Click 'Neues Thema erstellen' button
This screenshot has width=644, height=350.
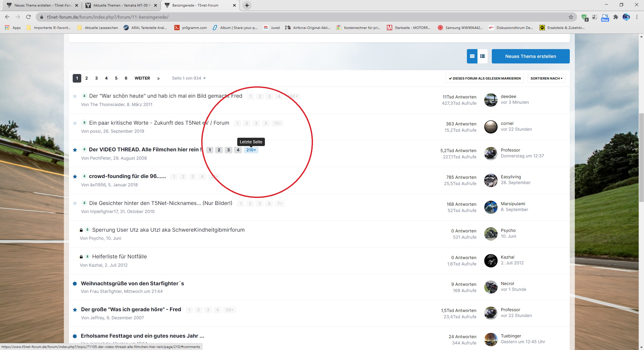[531, 56]
